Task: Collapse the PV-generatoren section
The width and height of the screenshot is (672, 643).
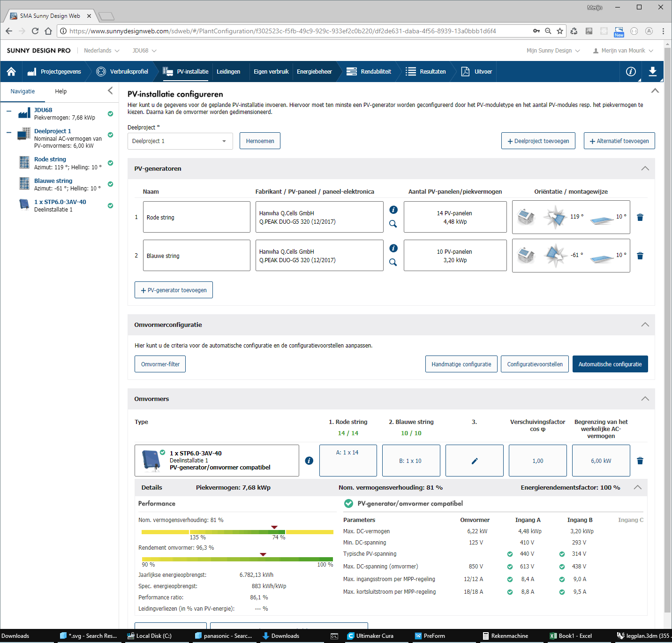Action: point(645,168)
